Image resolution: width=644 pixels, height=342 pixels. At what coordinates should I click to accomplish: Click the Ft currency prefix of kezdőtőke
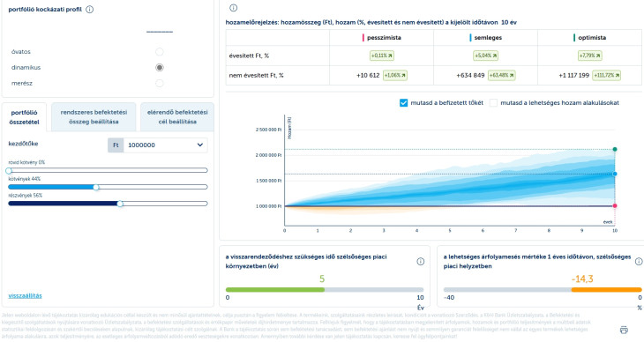coord(116,145)
